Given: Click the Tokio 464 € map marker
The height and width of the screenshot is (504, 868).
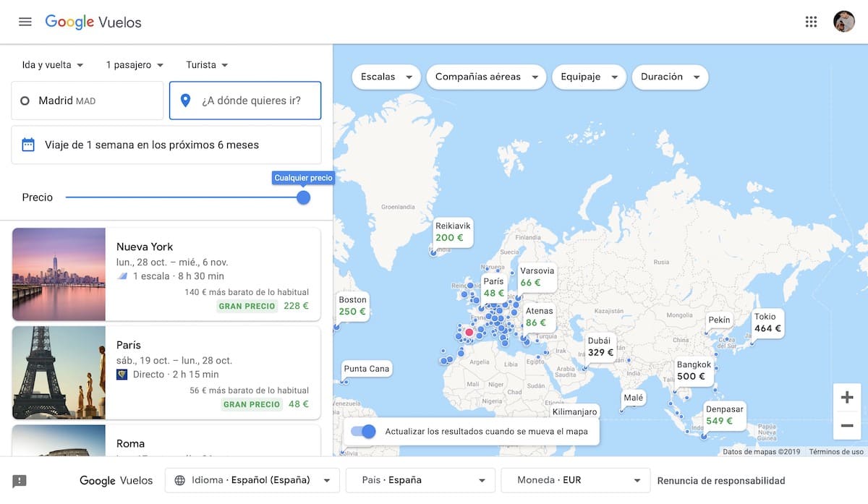Looking at the screenshot, I should point(767,323).
